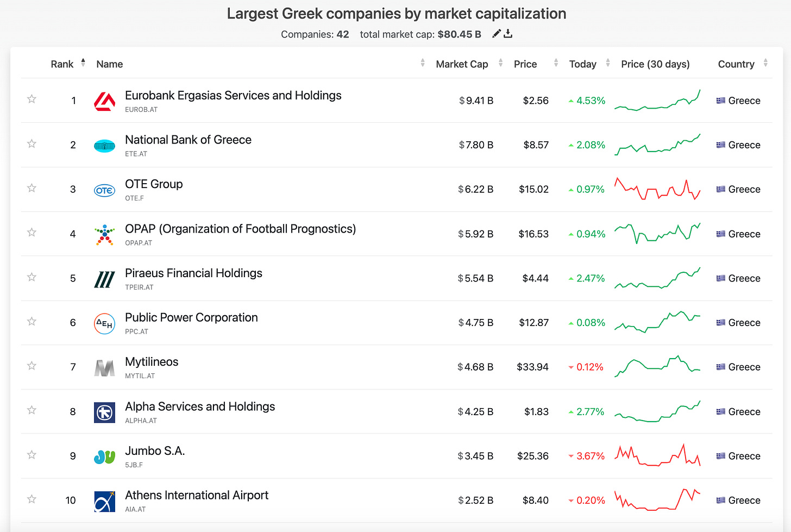Sort by Country column arrows
Screen dimensions: 791x532
(x=765, y=63)
